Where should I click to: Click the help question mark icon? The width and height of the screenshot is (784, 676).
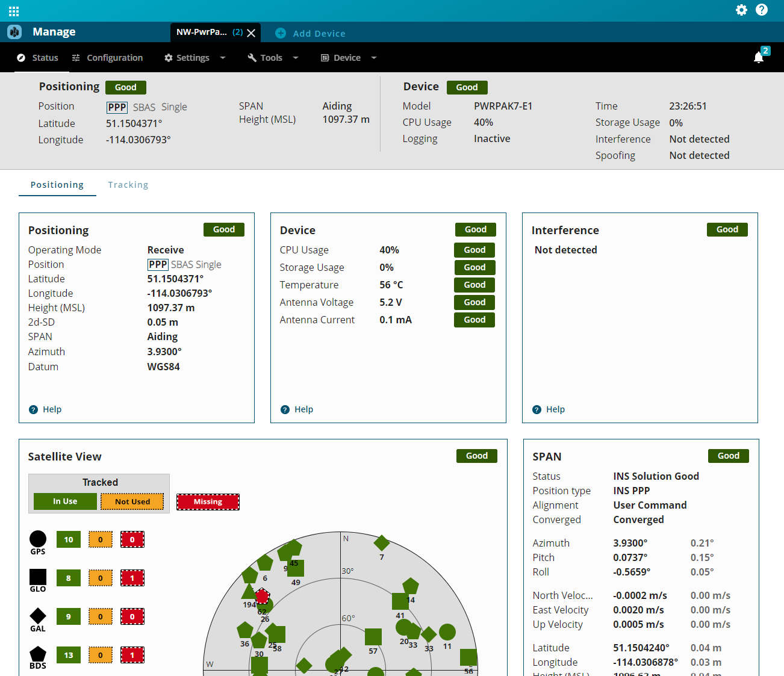[x=762, y=10]
